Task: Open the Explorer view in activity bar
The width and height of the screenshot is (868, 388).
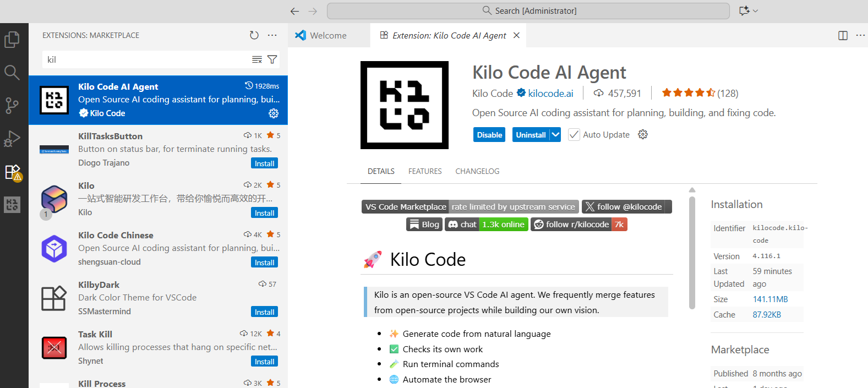Action: coord(12,39)
